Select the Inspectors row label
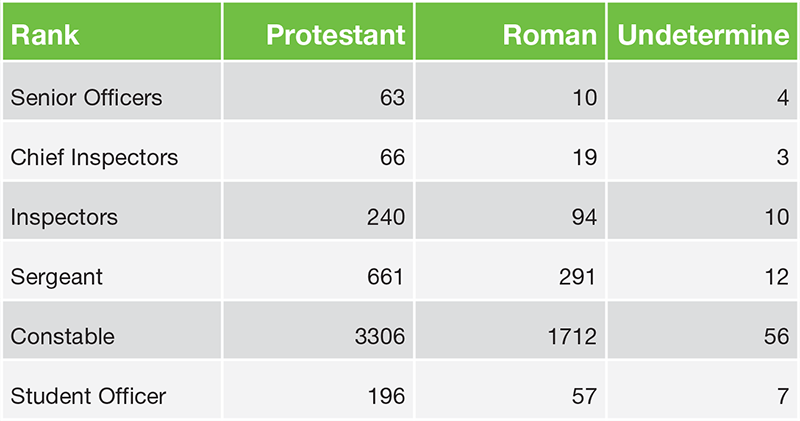The image size is (800, 421). 64,217
